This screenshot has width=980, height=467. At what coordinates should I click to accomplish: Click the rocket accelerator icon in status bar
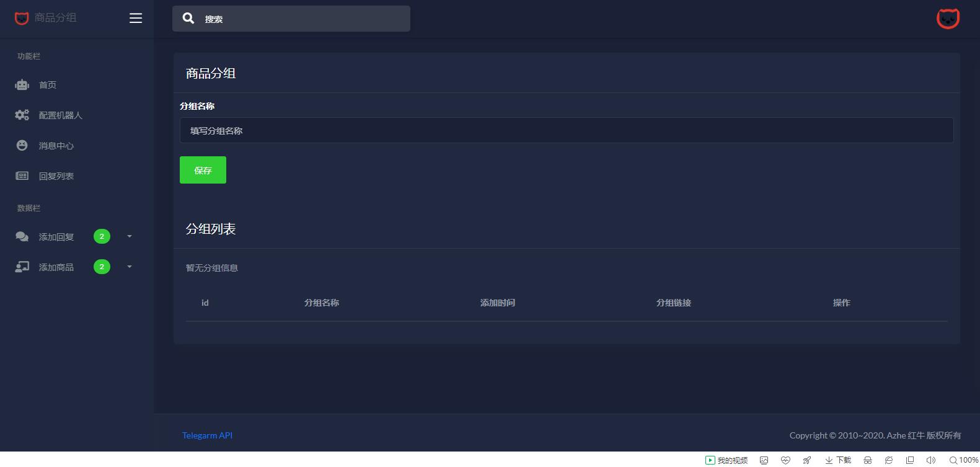[x=807, y=460]
